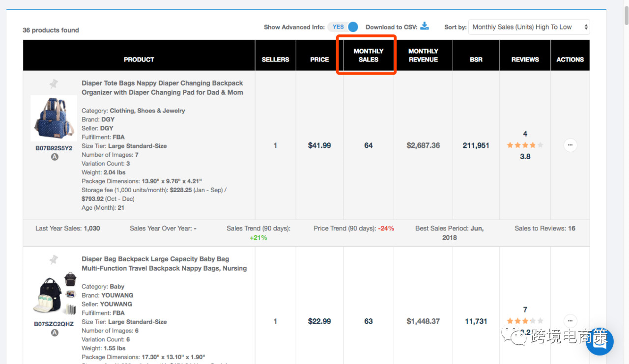Image resolution: width=629 pixels, height=364 pixels.
Task: Click the blue diaper tote bag thumbnail
Action: pyautogui.click(x=54, y=118)
